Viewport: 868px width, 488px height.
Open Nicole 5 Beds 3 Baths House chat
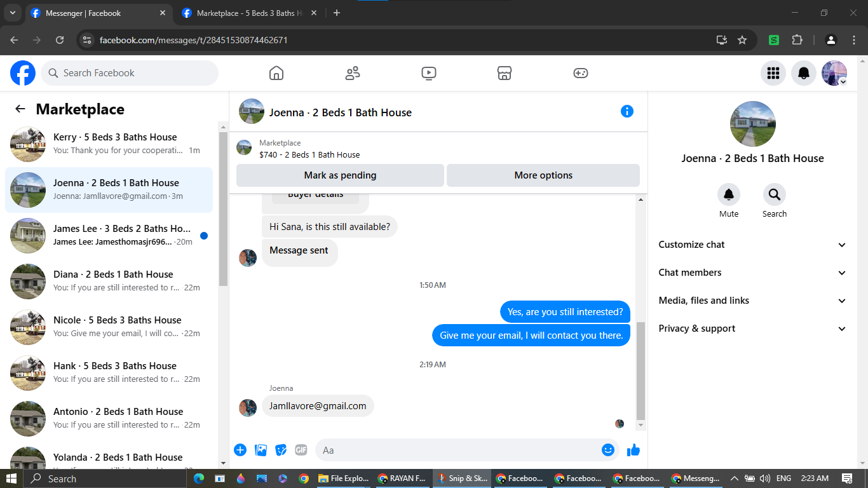[109, 327]
